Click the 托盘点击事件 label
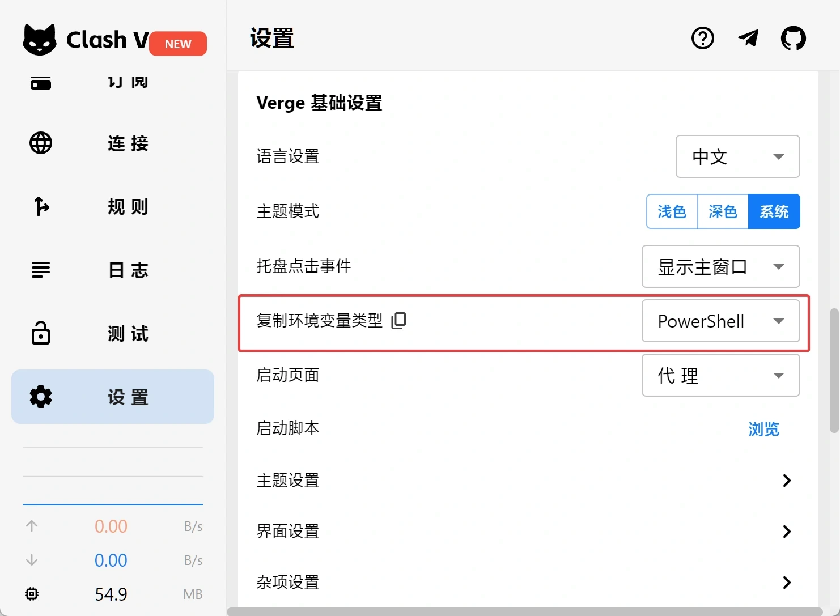 pyautogui.click(x=304, y=266)
